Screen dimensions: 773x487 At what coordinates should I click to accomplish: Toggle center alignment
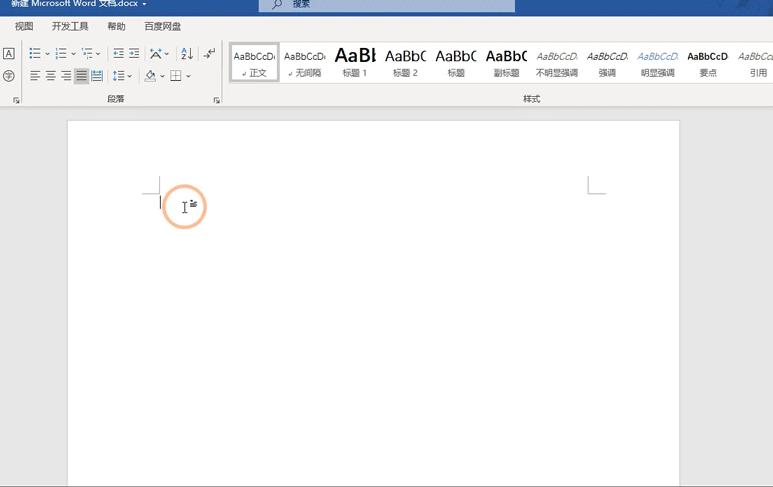pos(50,76)
